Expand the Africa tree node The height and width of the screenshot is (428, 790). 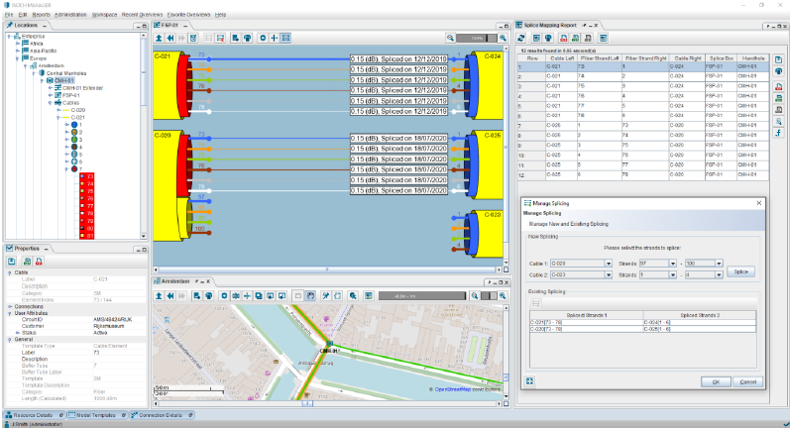pyautogui.click(x=19, y=45)
